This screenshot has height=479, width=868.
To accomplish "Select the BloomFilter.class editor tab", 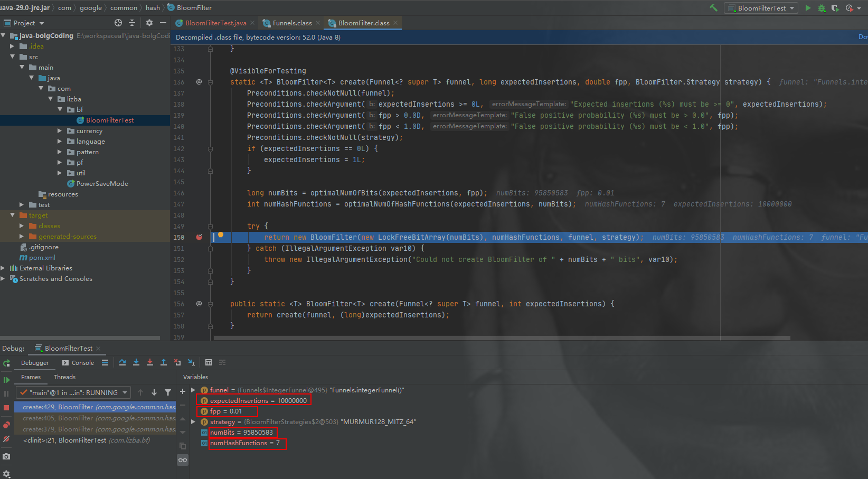I will tap(363, 23).
